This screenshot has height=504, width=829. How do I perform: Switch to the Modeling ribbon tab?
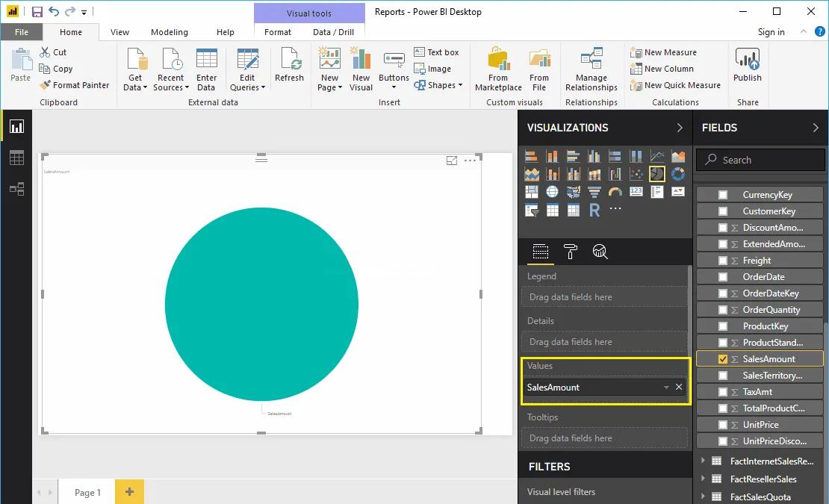click(169, 32)
